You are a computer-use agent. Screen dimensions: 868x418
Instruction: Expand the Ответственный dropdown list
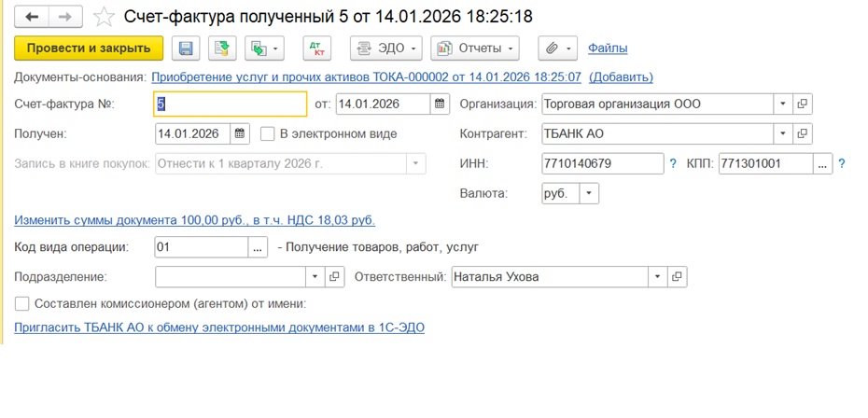(658, 277)
